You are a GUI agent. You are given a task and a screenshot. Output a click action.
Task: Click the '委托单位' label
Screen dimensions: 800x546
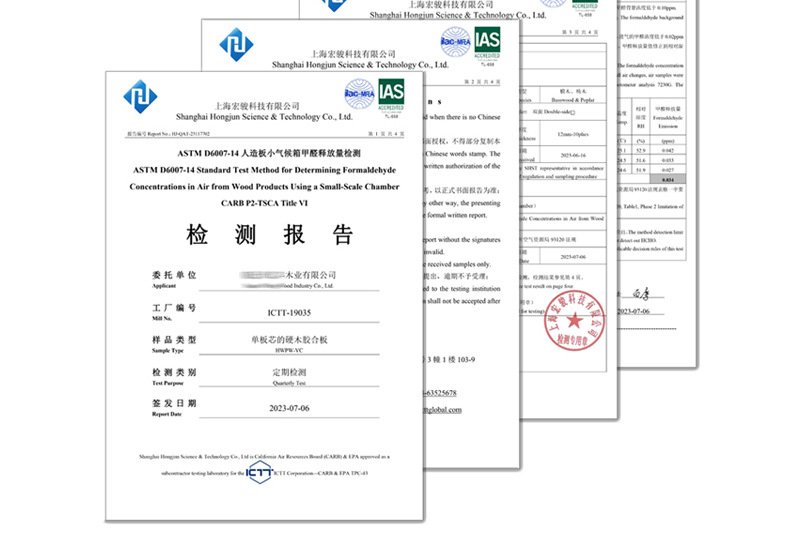pyautogui.click(x=174, y=275)
